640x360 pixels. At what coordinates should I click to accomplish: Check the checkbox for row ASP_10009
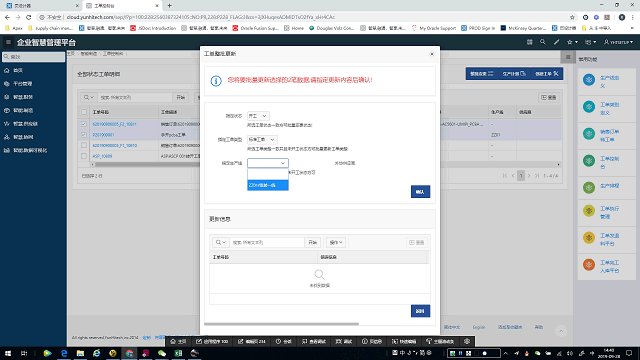tap(84, 156)
